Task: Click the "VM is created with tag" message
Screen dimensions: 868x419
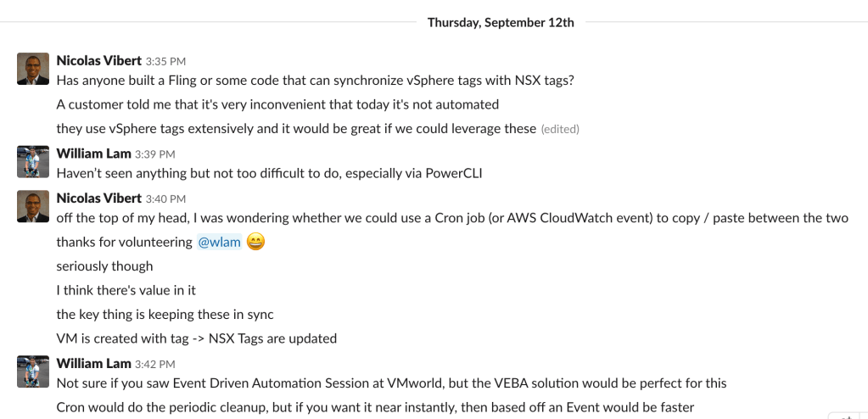Action: pyautogui.click(x=196, y=338)
